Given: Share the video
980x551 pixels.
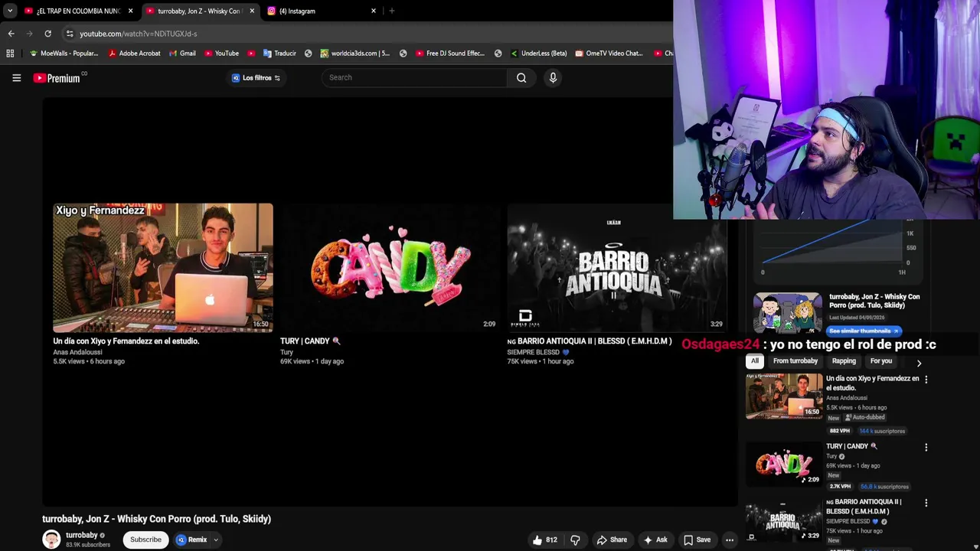Looking at the screenshot, I should tap(612, 540).
